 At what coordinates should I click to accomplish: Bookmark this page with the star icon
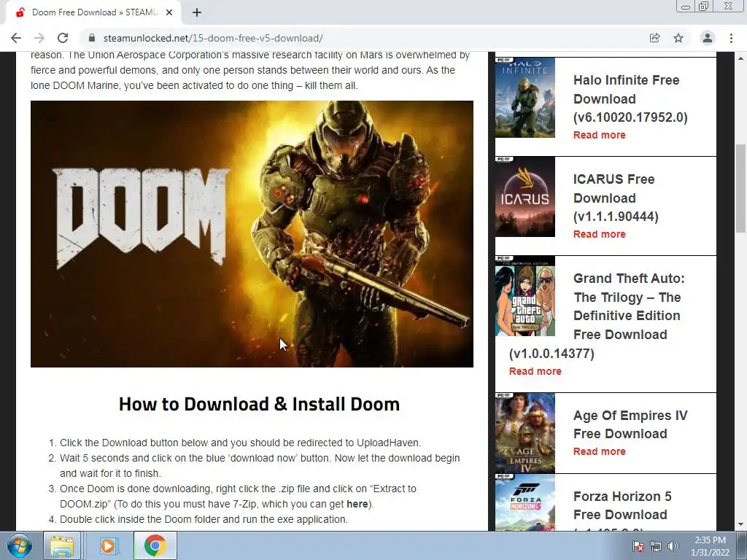pyautogui.click(x=678, y=38)
